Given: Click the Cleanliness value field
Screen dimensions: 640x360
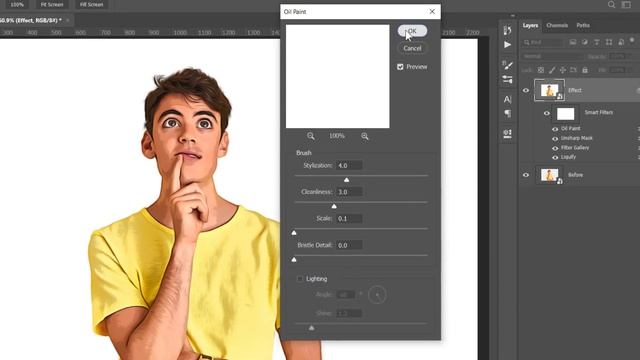Looking at the screenshot, I should [349, 192].
